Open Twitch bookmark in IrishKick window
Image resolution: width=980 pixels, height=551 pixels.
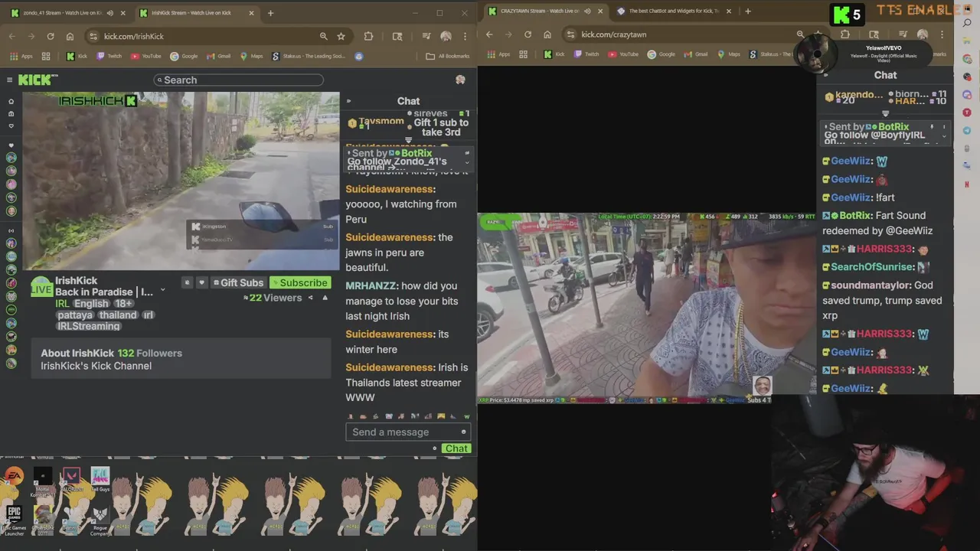click(109, 56)
